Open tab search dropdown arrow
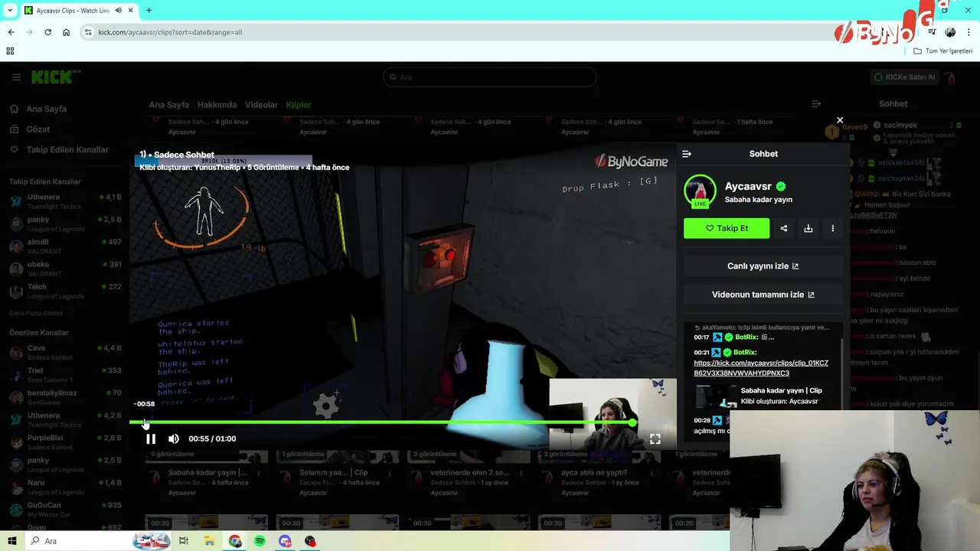The height and width of the screenshot is (551, 980). coord(10,11)
